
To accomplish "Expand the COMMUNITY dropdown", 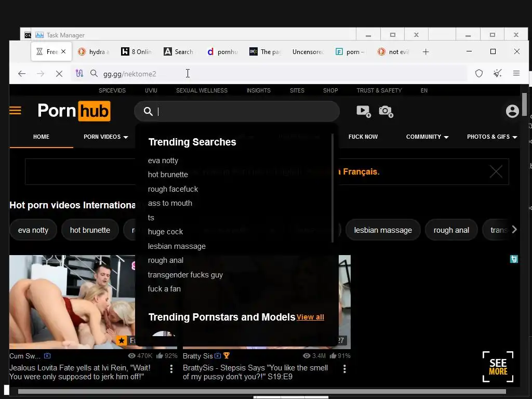I will [427, 137].
